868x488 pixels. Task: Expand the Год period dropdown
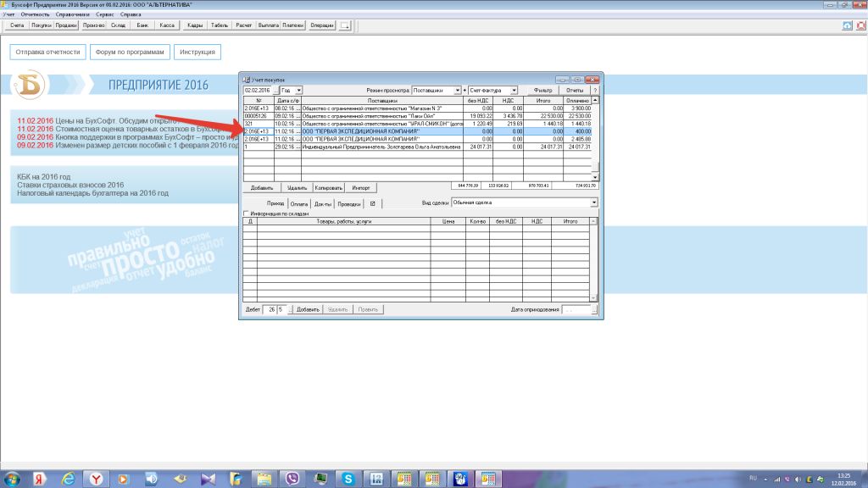[x=298, y=90]
